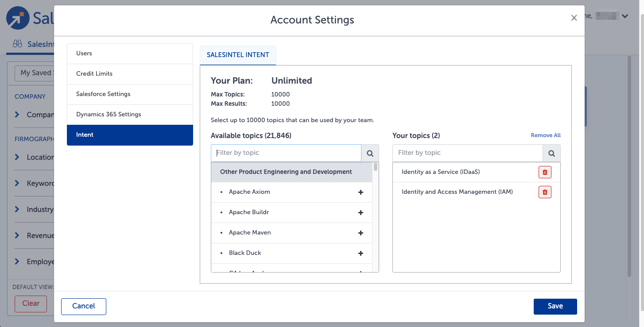The image size is (644, 327).
Task: Click the Max Topics value 10000
Action: coord(280,95)
